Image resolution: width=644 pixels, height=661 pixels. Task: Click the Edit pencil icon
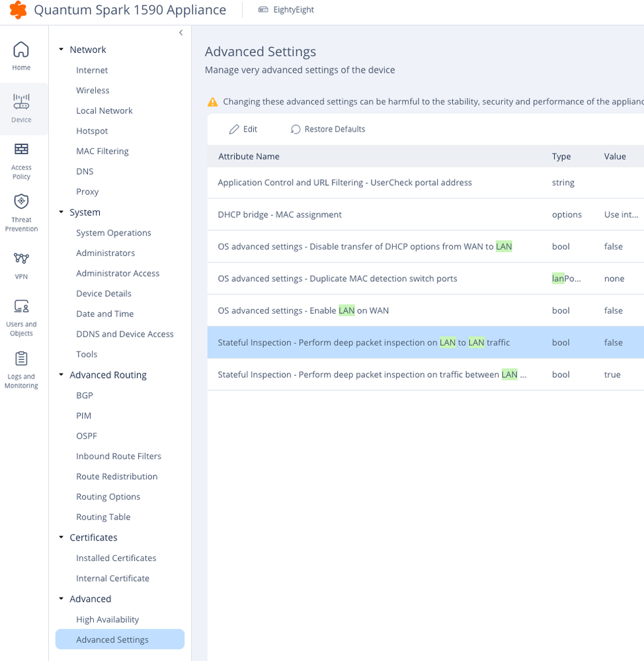click(x=234, y=129)
